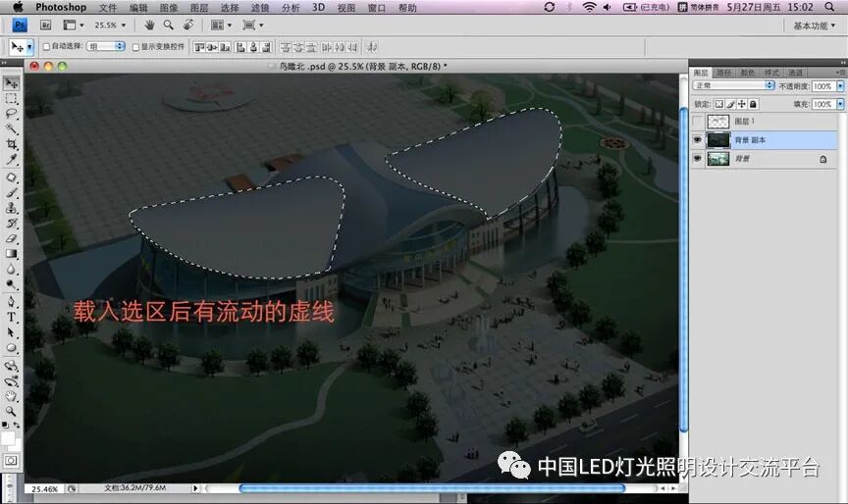Select the Dodge tool
Screen dimensions: 848x504
[12, 283]
